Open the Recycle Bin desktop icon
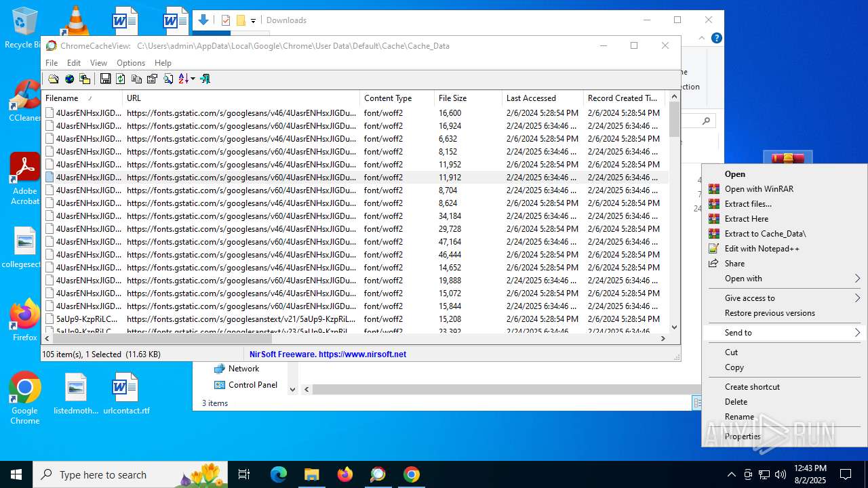Screen dimensions: 868x488 click(24, 28)
